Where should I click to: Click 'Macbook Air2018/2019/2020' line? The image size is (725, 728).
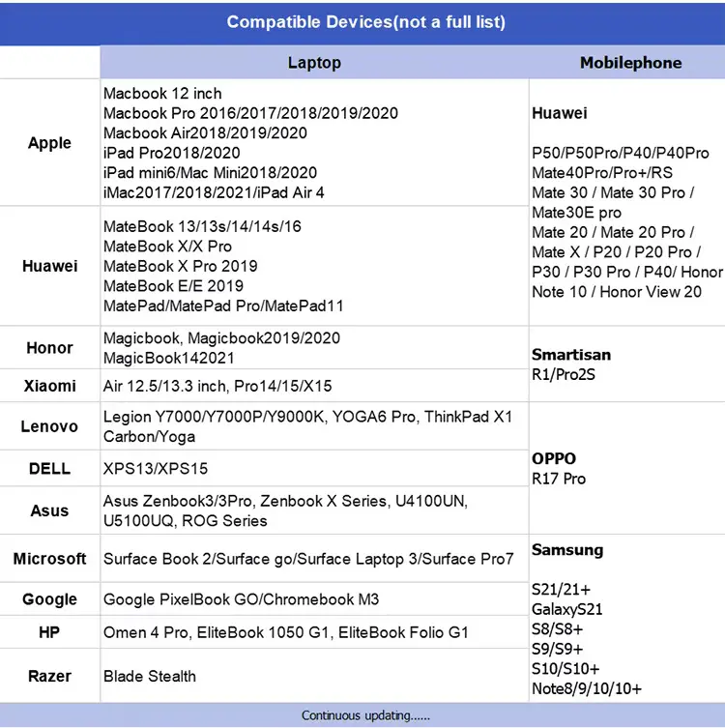coord(205,133)
